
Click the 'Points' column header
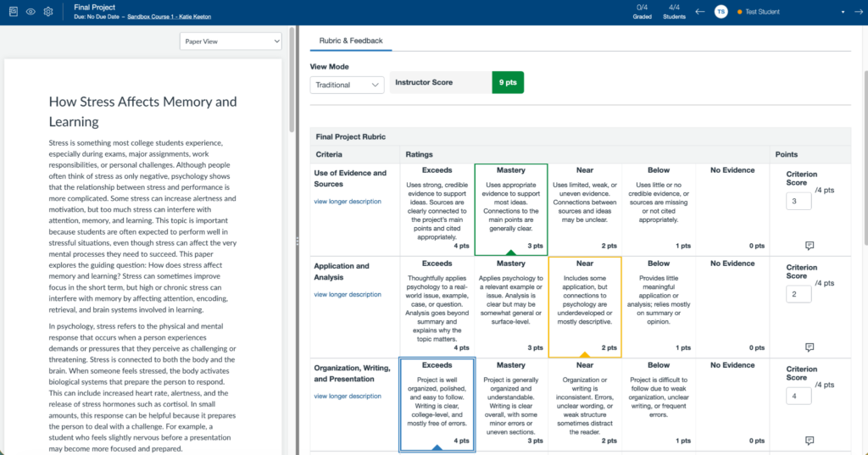(787, 154)
